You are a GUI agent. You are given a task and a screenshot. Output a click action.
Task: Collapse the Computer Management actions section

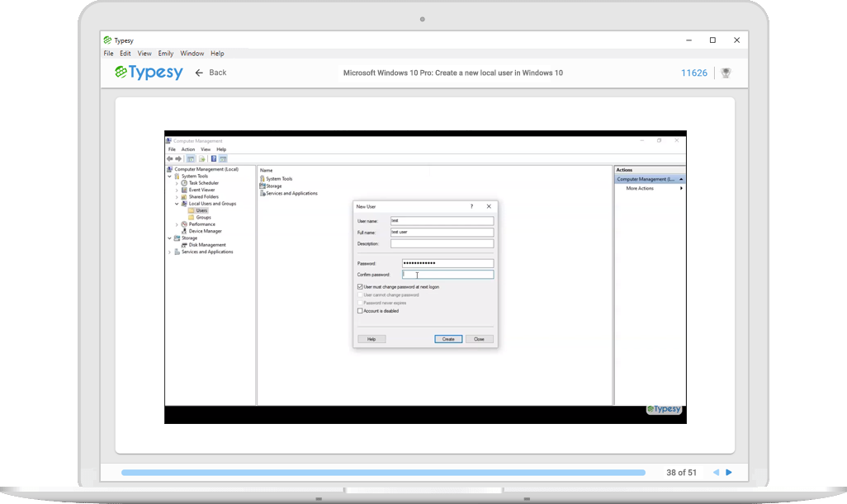pos(681,179)
